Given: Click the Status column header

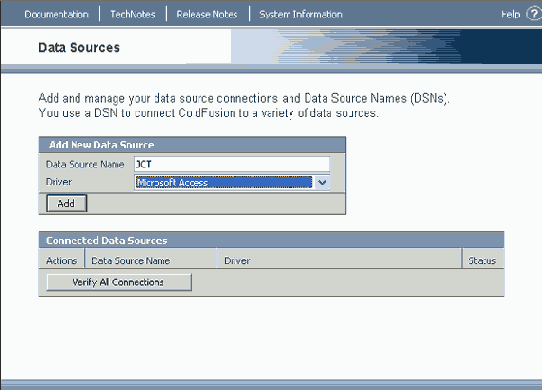Looking at the screenshot, I should point(482,260).
